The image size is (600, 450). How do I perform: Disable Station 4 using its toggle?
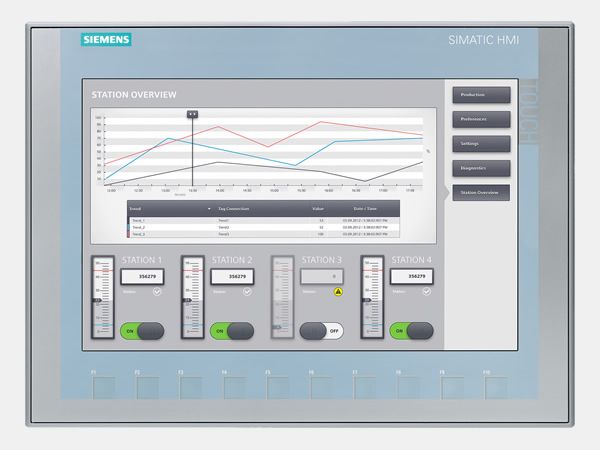(411, 330)
